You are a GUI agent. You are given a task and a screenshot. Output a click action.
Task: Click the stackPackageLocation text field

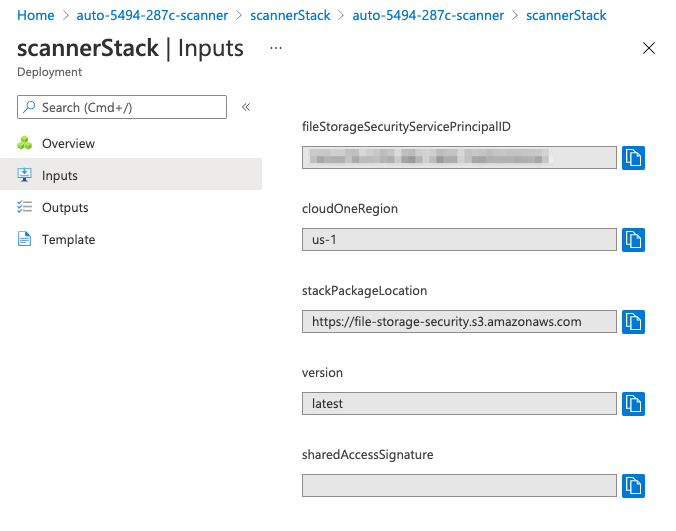pyautogui.click(x=459, y=322)
